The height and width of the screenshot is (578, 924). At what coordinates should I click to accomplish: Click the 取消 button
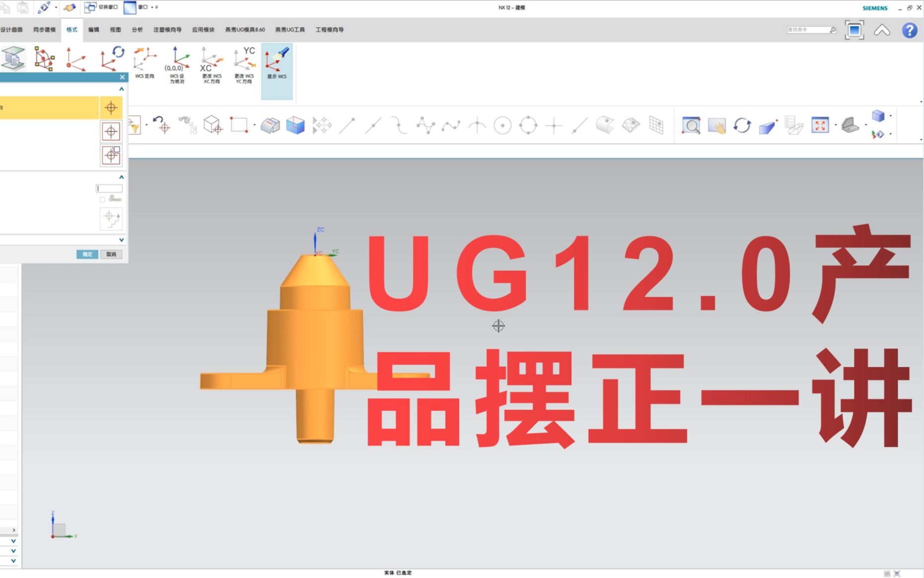(x=111, y=254)
